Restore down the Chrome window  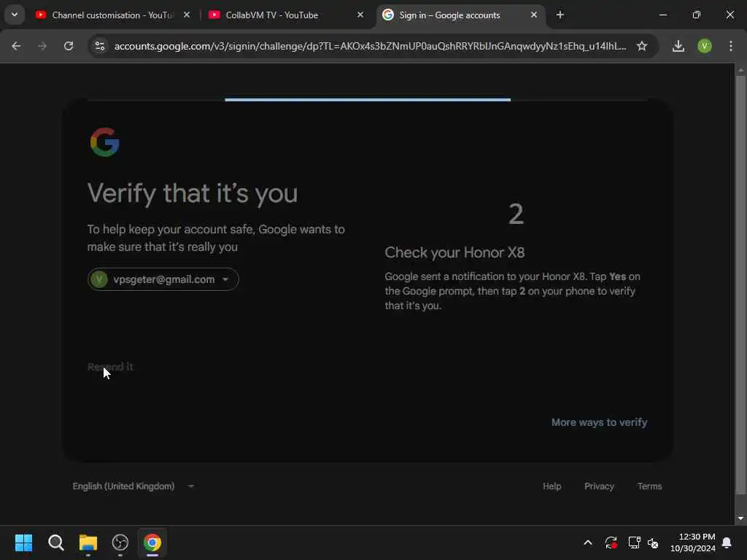pos(697,15)
